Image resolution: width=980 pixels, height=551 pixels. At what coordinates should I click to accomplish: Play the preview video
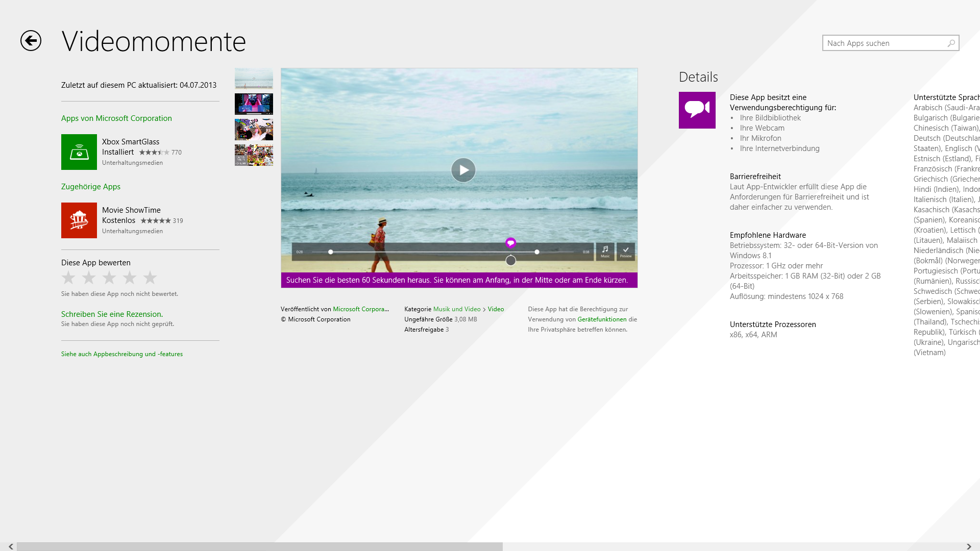(463, 170)
